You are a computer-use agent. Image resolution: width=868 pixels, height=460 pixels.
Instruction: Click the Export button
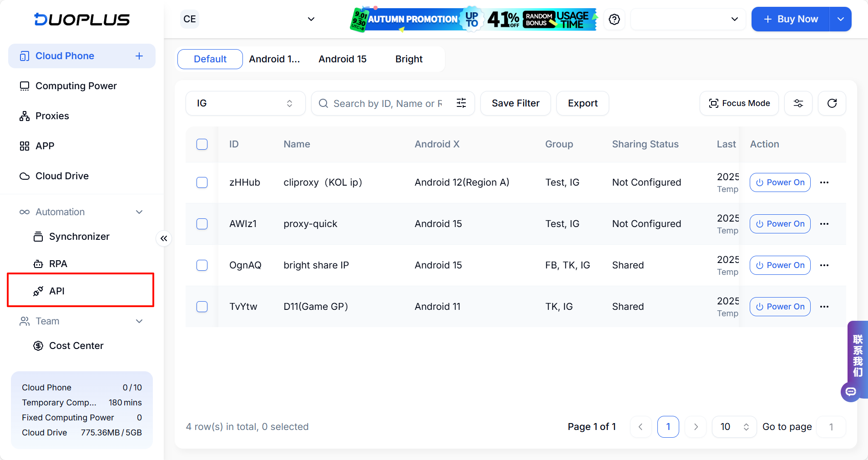[x=582, y=103]
